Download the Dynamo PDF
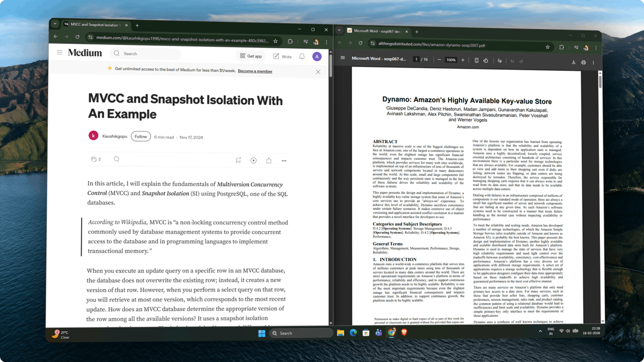 [574, 62]
